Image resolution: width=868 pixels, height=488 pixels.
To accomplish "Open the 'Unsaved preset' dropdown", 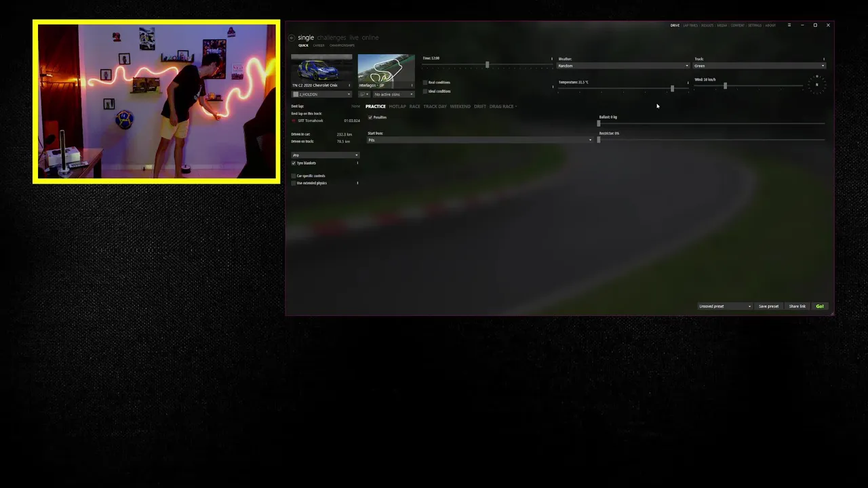I will 725,306.
